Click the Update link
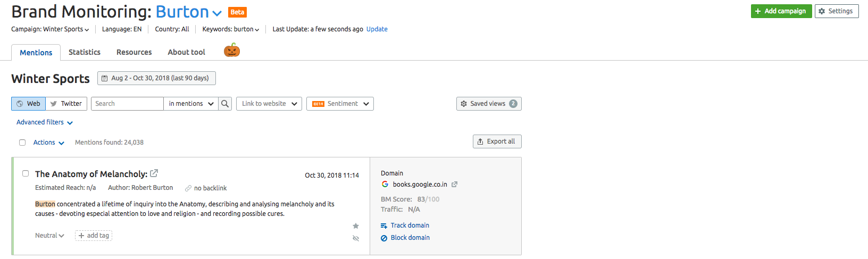The height and width of the screenshot is (259, 868). coord(377,29)
